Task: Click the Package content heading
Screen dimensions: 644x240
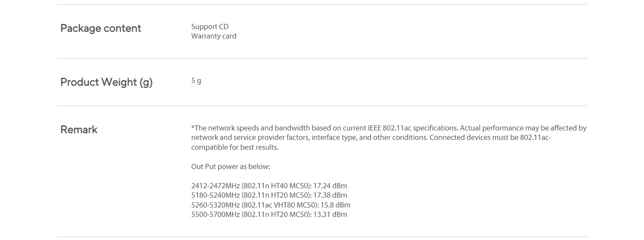Action: (x=101, y=28)
